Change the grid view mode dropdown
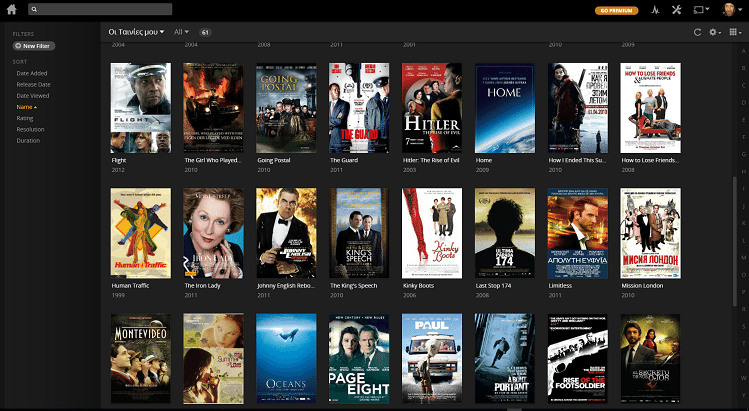749x411 pixels. [735, 32]
